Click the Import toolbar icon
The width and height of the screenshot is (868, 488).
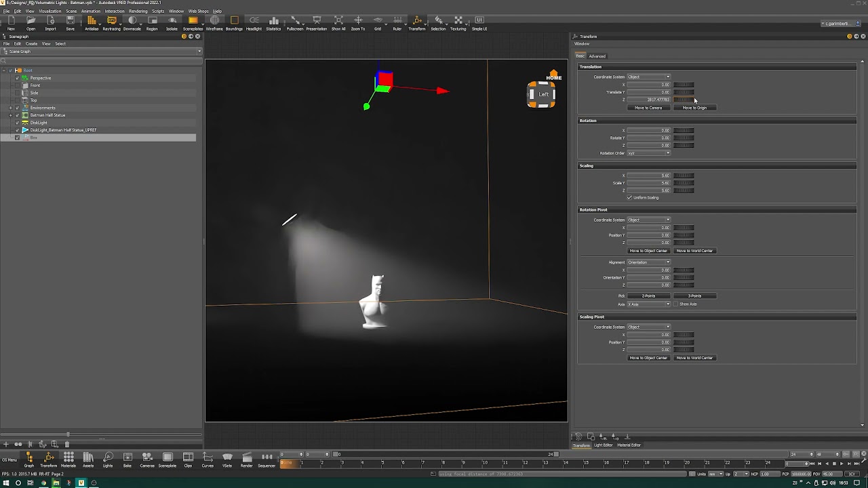point(50,23)
